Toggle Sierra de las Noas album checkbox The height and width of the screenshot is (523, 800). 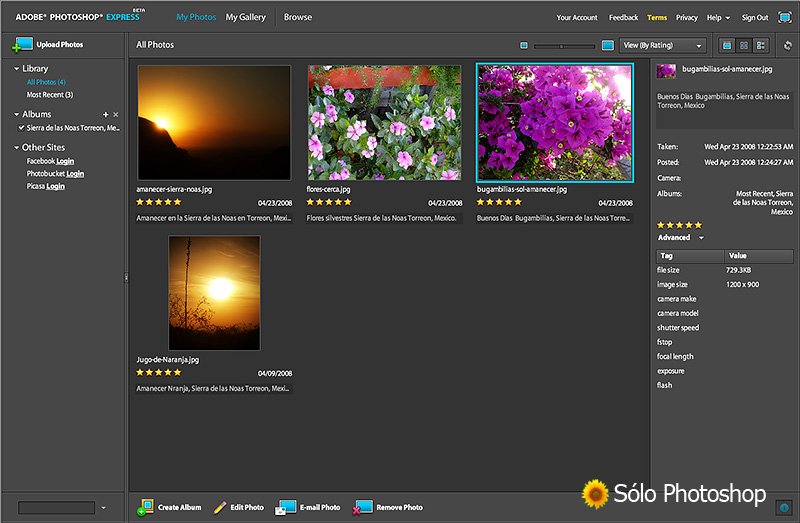pos(21,128)
